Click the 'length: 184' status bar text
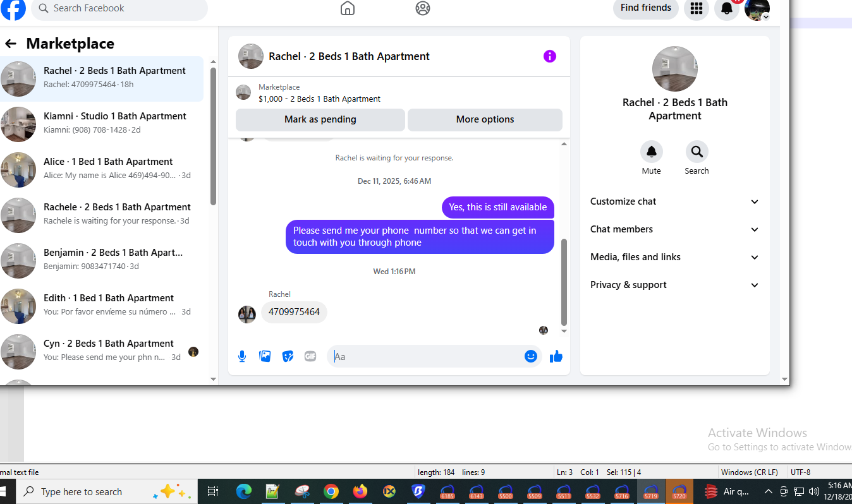 (436, 472)
